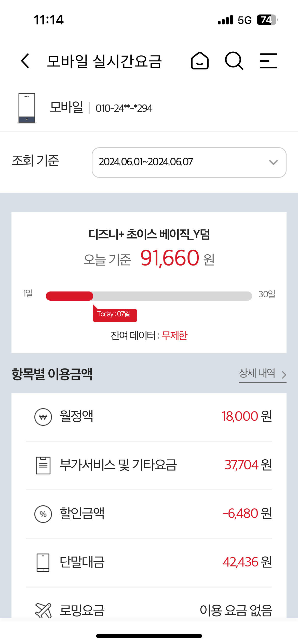Tap the Today: 07일 marker label
298x644 pixels.
pyautogui.click(x=115, y=315)
